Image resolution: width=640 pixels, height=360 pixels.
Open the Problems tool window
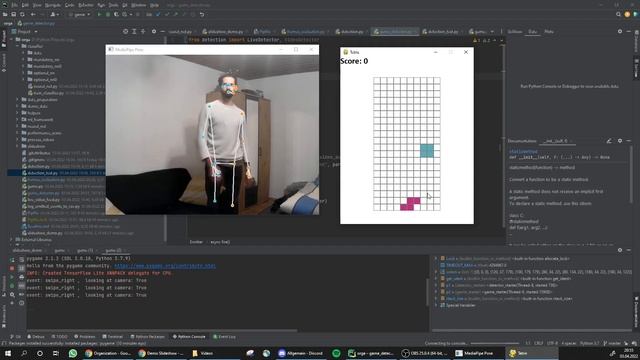click(85, 337)
